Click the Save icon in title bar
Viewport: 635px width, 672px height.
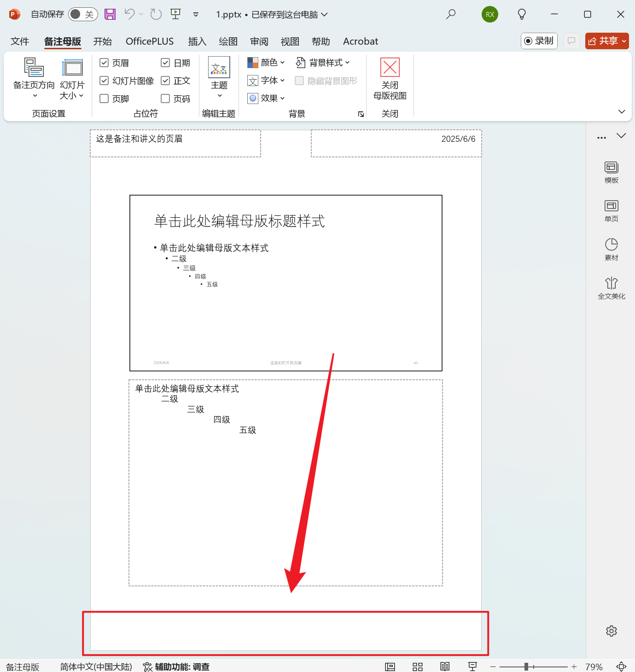[110, 14]
